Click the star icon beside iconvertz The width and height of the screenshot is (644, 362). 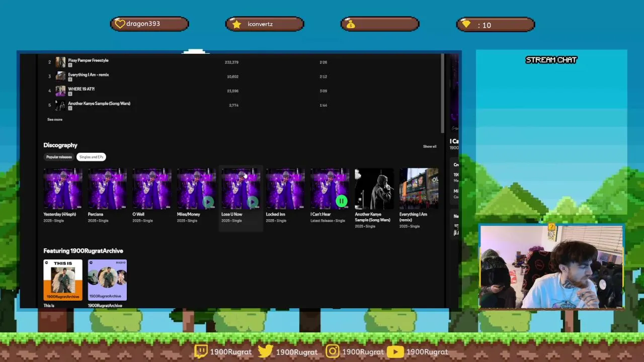coord(236,24)
